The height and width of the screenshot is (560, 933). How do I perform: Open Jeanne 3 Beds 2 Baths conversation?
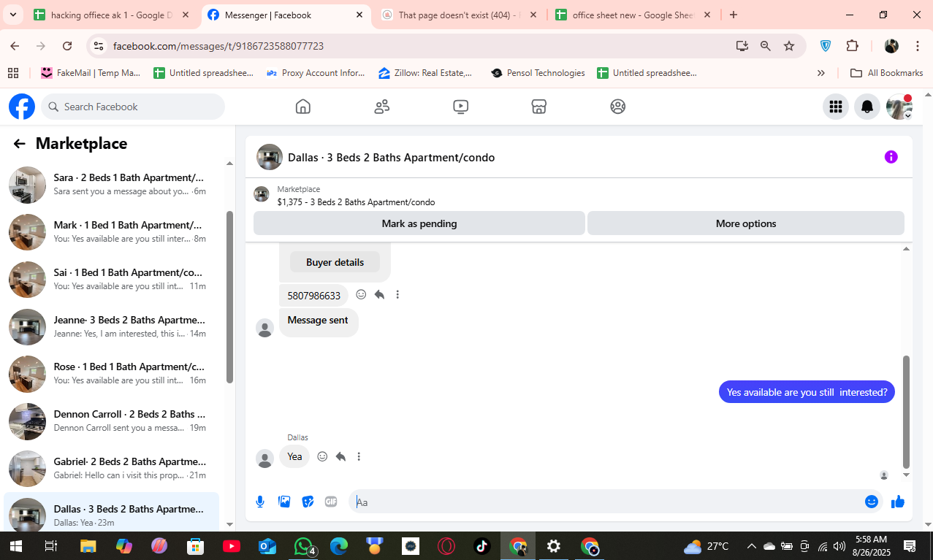tap(112, 326)
